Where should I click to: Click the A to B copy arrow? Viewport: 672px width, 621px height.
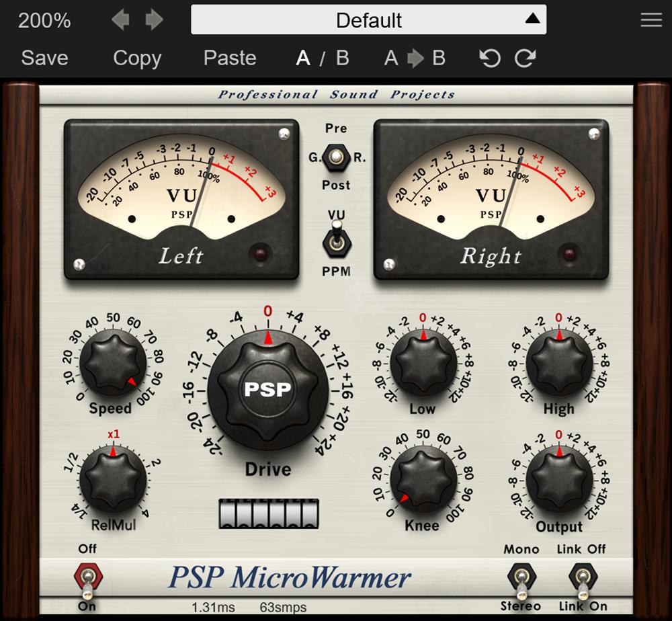tap(415, 58)
